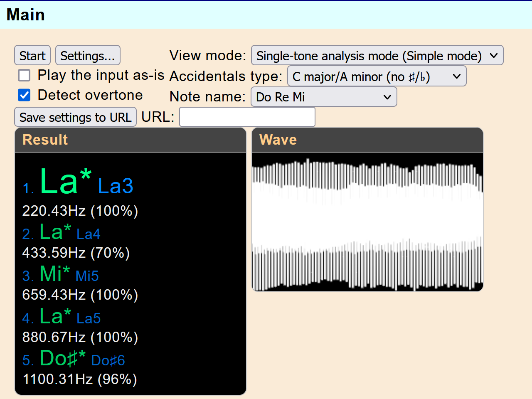Enable Play the input as-is

pyautogui.click(x=24, y=75)
